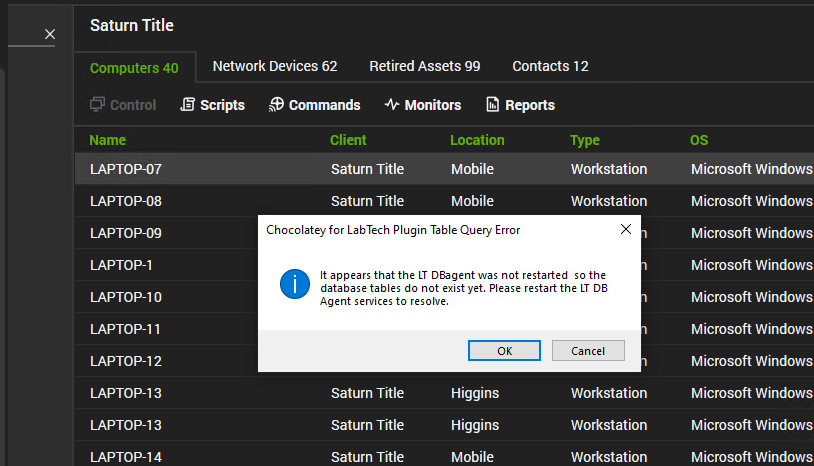Open the Monitors toolbar item
The image size is (814, 466).
pyautogui.click(x=422, y=105)
